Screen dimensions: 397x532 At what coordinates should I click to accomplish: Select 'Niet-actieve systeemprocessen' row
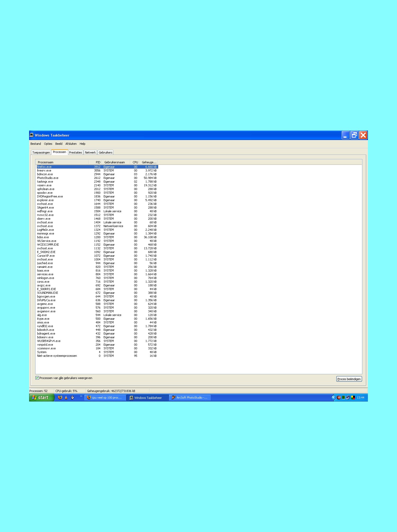(x=97, y=356)
